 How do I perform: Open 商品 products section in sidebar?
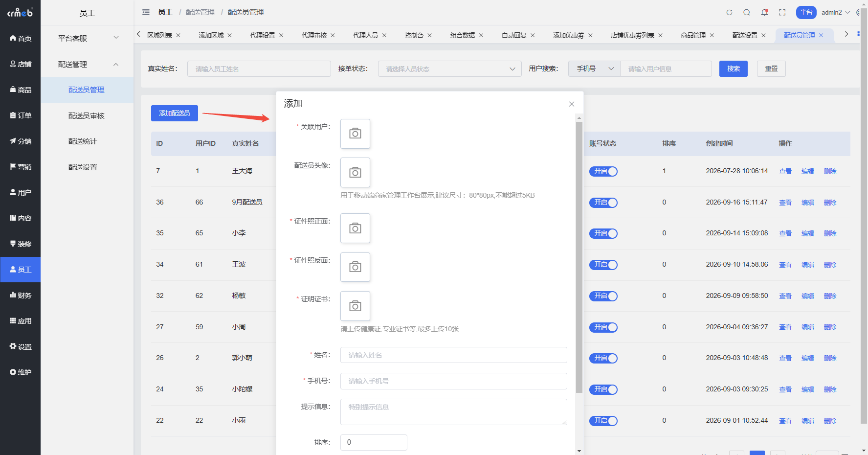click(20, 90)
